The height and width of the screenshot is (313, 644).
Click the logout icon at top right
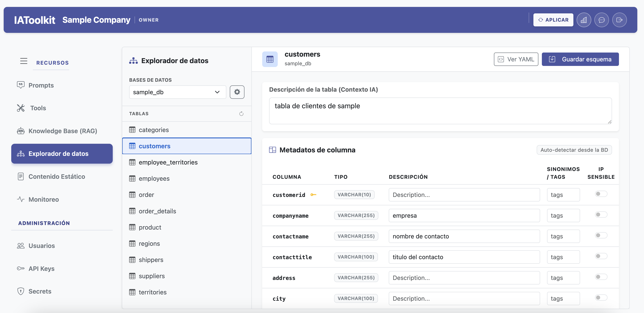[620, 20]
